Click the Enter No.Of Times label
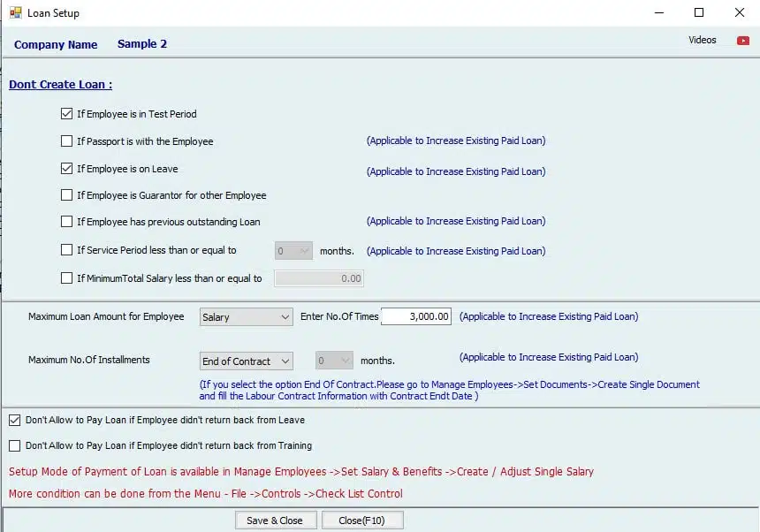The height and width of the screenshot is (532, 760). 339,316
